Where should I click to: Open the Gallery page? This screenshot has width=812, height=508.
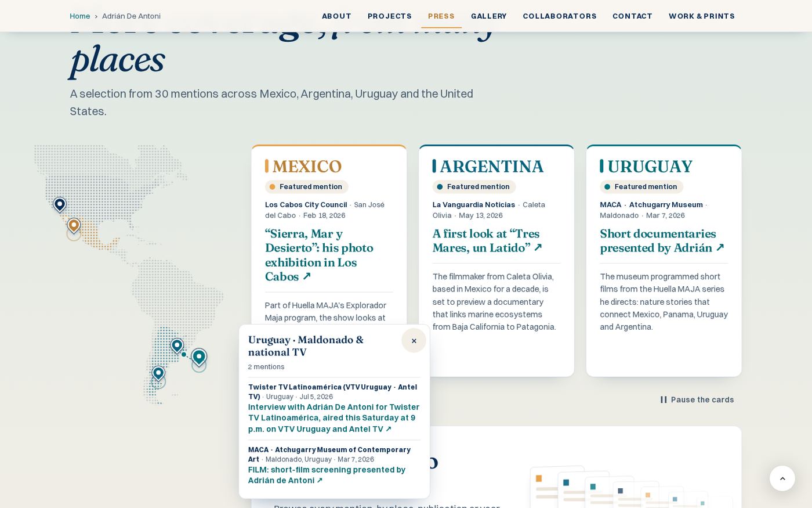click(x=489, y=16)
